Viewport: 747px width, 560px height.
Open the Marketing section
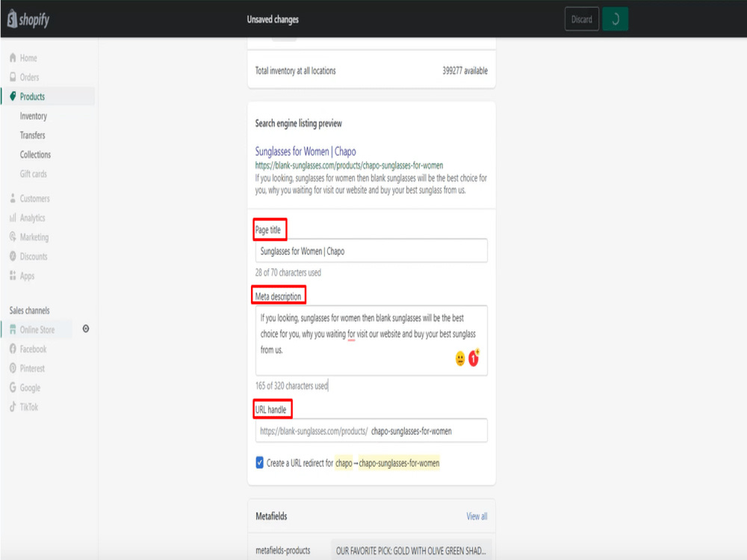pos(34,237)
